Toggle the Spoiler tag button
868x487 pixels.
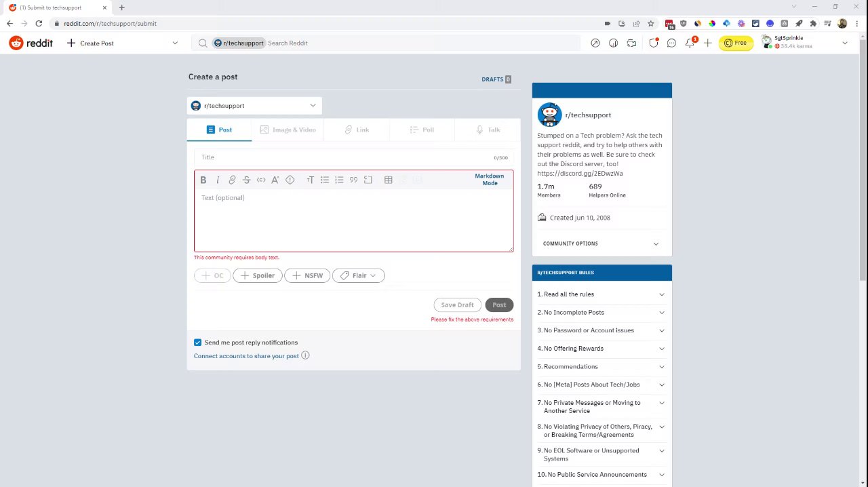tap(257, 275)
